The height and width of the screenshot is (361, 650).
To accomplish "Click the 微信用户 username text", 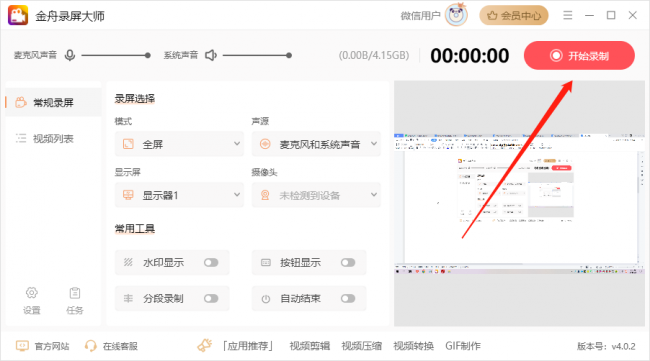I will pyautogui.click(x=420, y=16).
